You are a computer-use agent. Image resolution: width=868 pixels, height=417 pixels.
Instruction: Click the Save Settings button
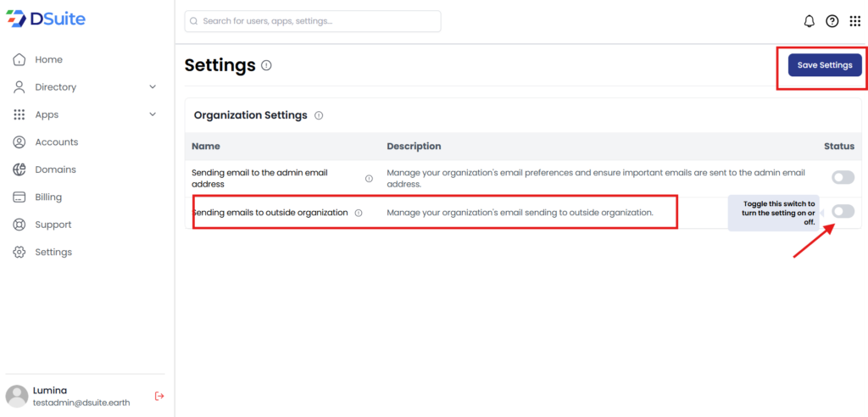coord(825,65)
